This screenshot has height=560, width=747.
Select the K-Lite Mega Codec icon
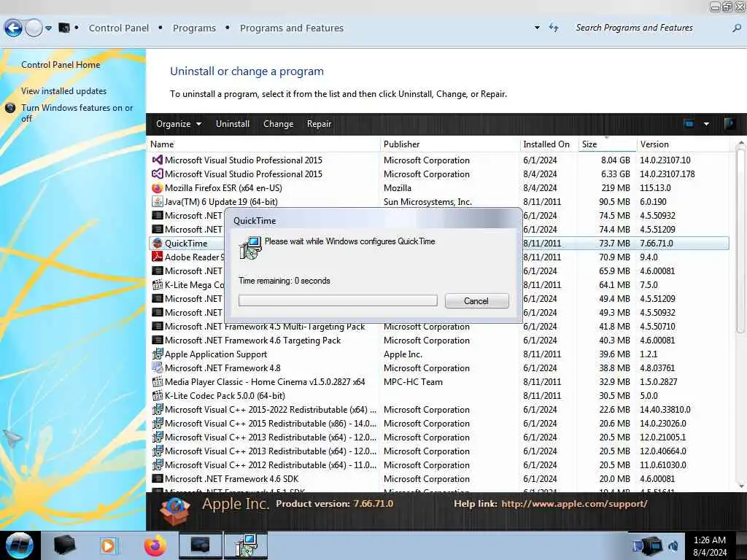158,285
